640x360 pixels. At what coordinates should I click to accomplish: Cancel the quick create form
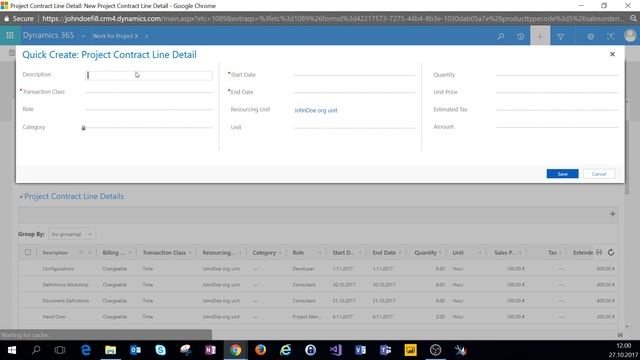(x=599, y=174)
